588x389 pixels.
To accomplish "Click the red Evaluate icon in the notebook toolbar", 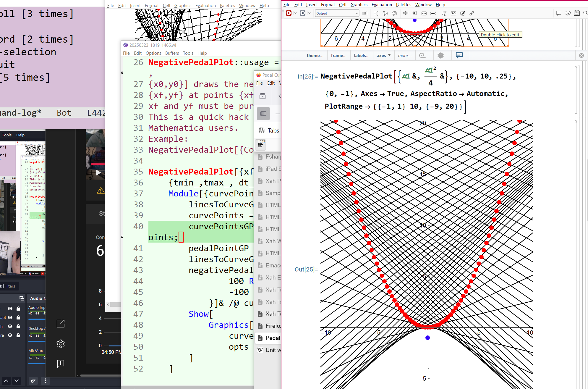I will pos(289,13).
